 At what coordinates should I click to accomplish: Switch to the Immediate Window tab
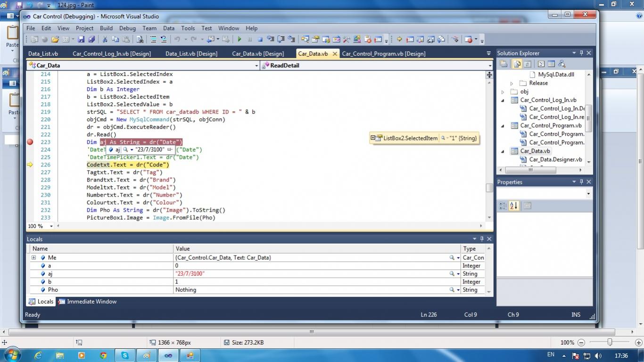[87, 302]
